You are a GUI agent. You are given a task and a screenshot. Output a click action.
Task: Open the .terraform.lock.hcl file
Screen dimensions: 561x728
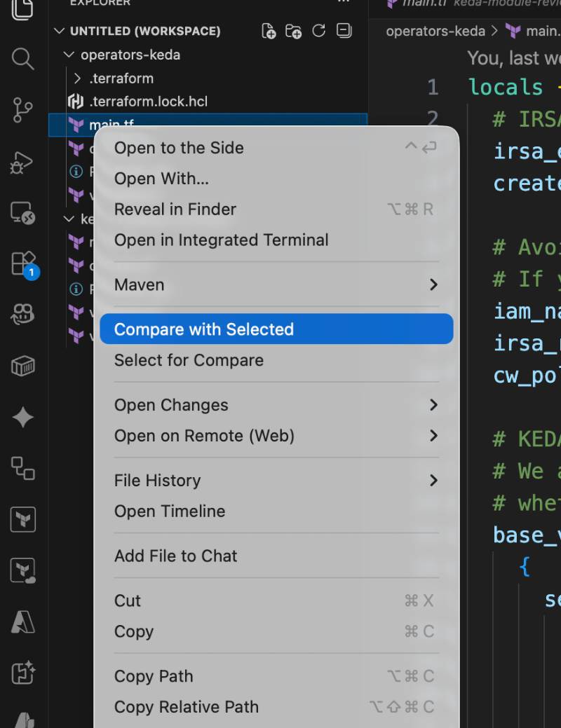click(x=148, y=102)
